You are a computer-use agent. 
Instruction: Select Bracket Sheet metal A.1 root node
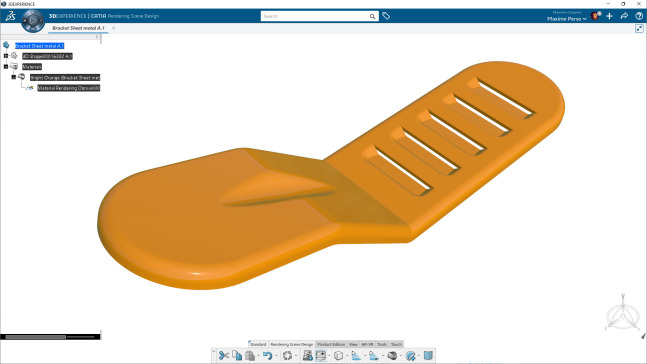[x=40, y=46]
